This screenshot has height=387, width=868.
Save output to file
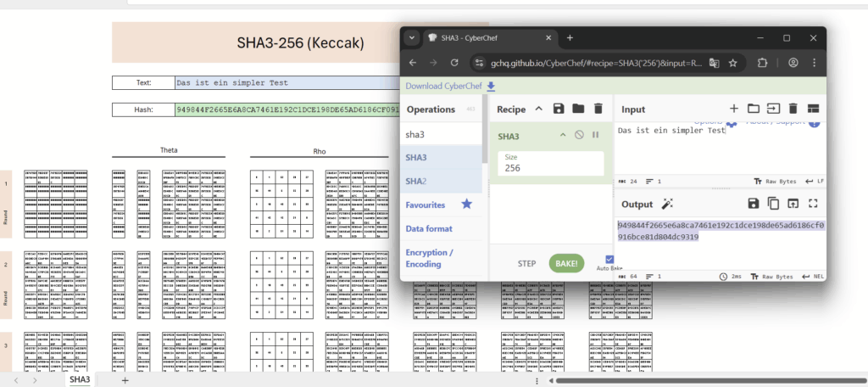753,204
